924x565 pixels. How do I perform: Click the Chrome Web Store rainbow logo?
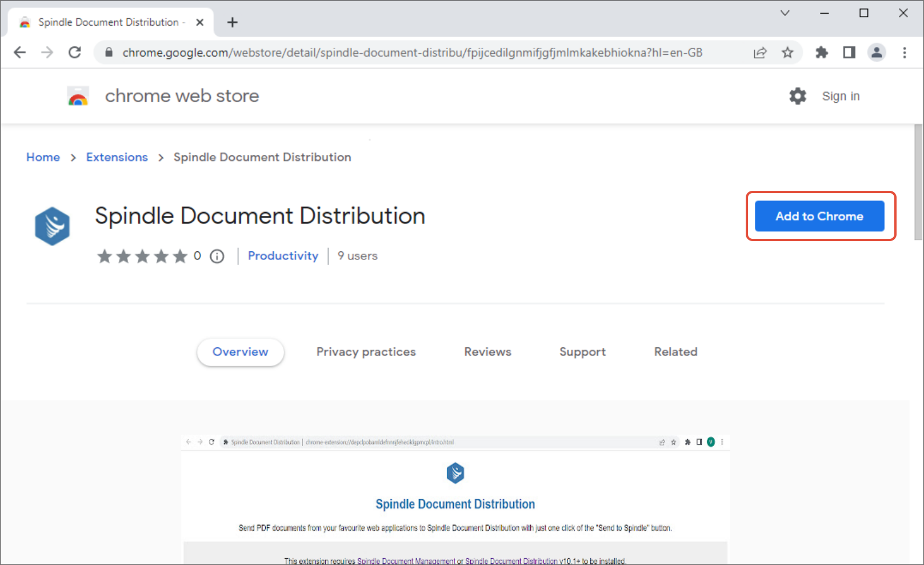tap(78, 96)
